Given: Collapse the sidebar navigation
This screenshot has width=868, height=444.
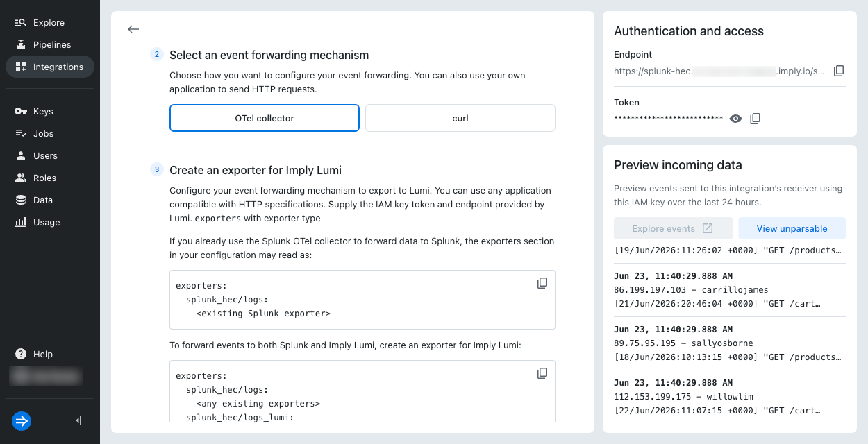Looking at the screenshot, I should pos(78,420).
